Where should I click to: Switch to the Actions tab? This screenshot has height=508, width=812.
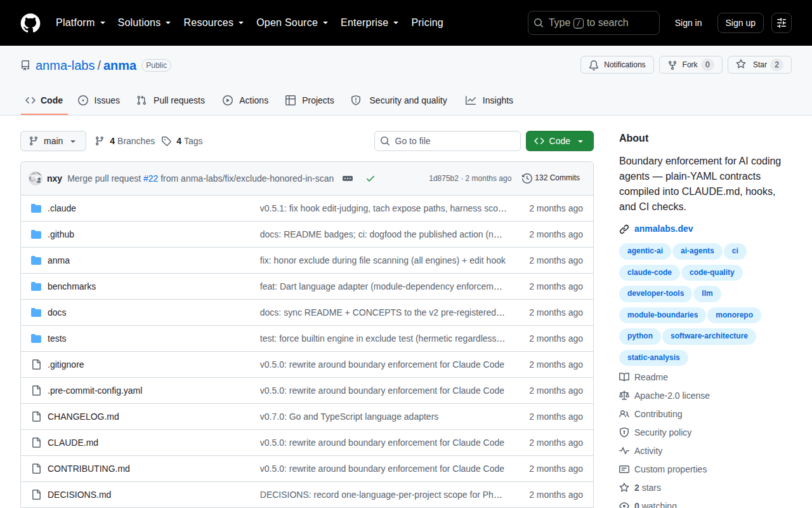pyautogui.click(x=246, y=100)
